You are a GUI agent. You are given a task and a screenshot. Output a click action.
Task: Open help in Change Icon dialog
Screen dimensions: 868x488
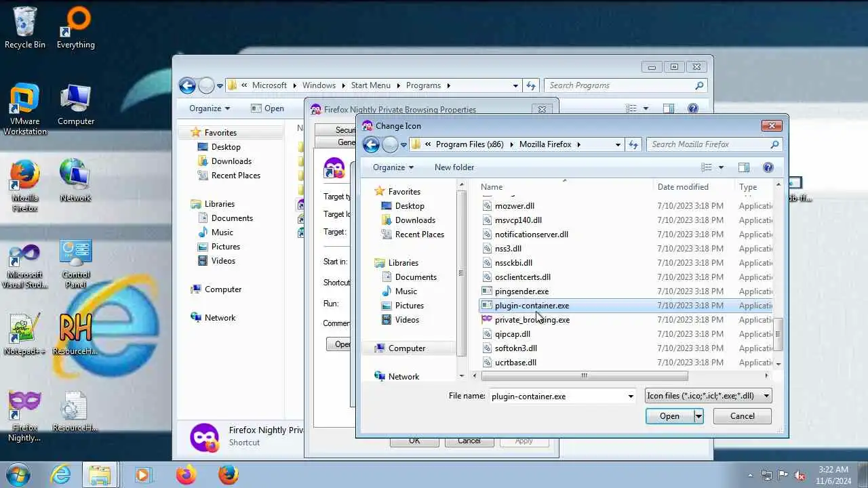[768, 167]
